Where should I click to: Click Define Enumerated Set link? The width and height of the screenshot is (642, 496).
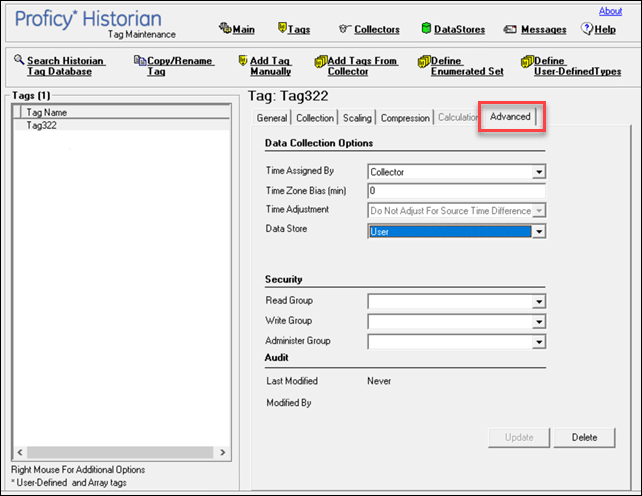(467, 66)
